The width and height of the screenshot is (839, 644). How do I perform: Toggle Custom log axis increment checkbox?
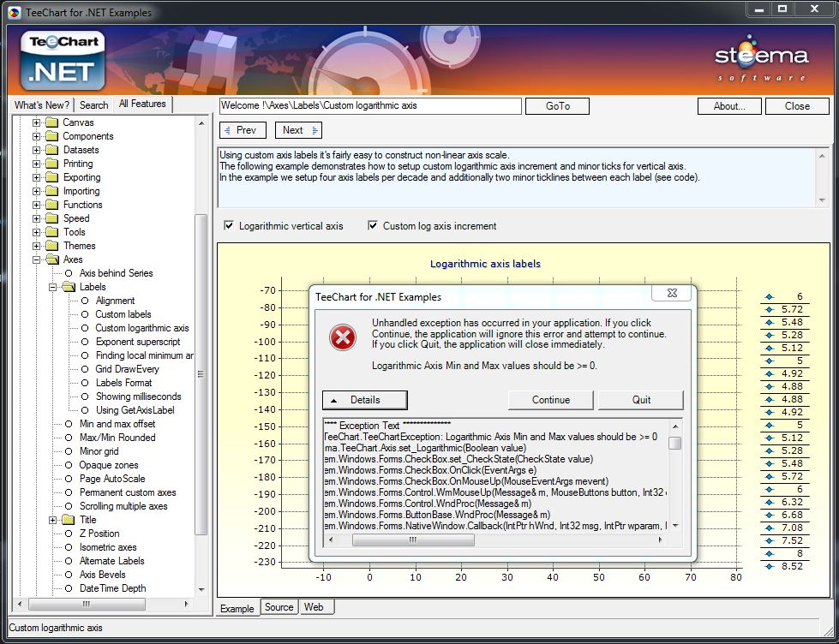point(373,226)
